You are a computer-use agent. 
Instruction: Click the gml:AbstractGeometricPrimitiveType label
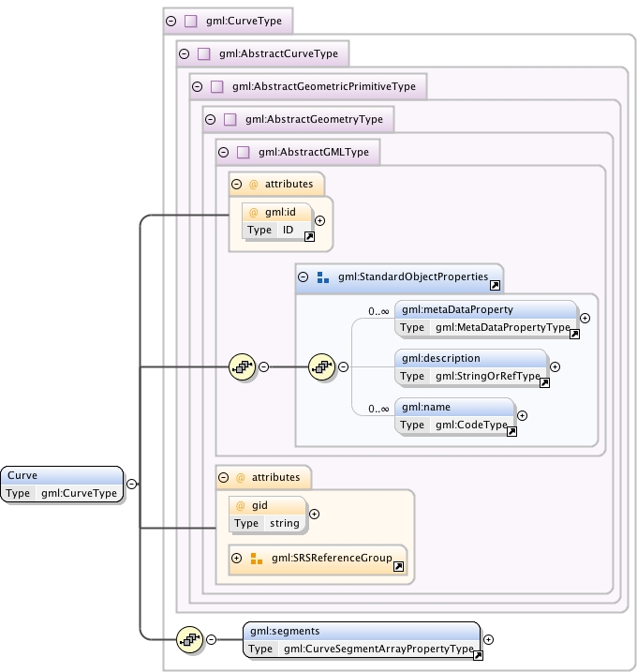[x=324, y=86]
